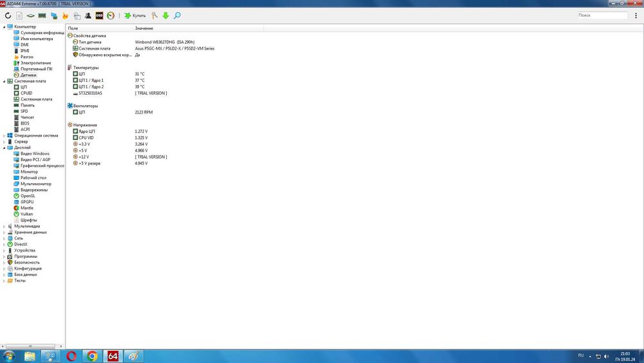Open the GPGPU tree item

[27, 202]
